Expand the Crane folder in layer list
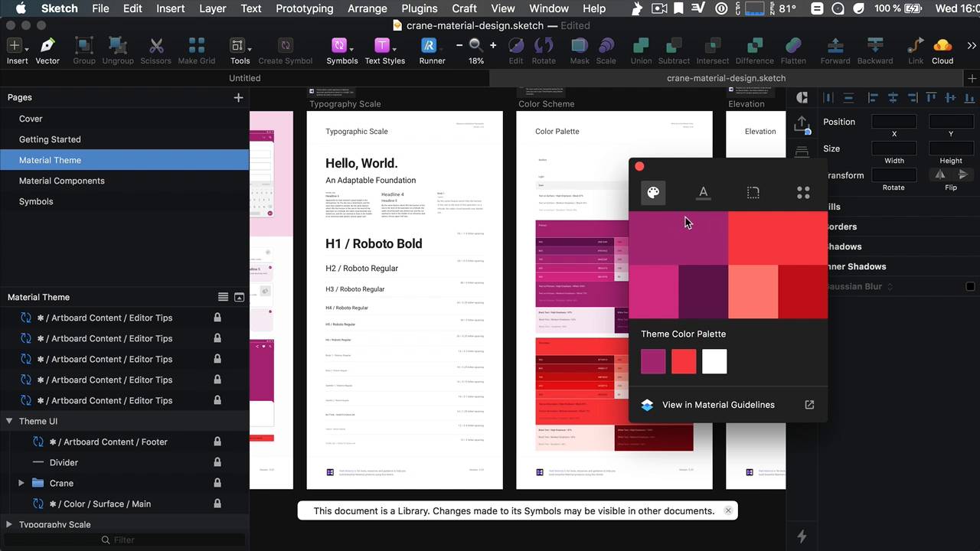980x551 pixels. (x=21, y=483)
